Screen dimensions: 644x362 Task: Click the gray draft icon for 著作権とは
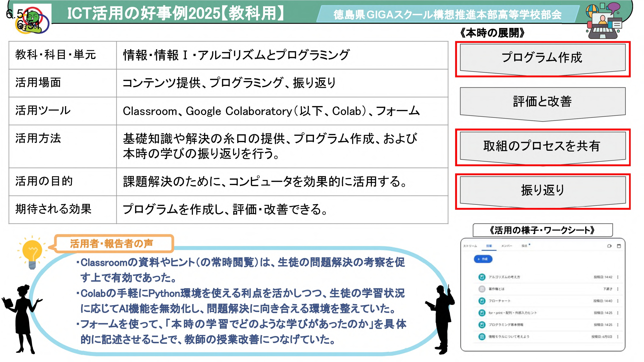point(482,289)
